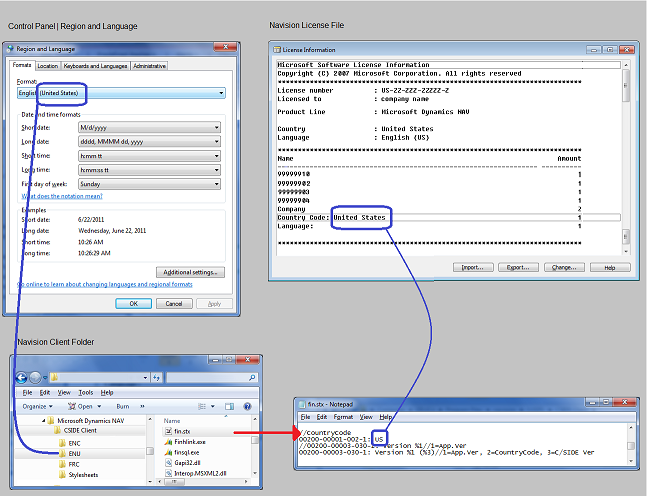Select the Formats tab

[22, 65]
